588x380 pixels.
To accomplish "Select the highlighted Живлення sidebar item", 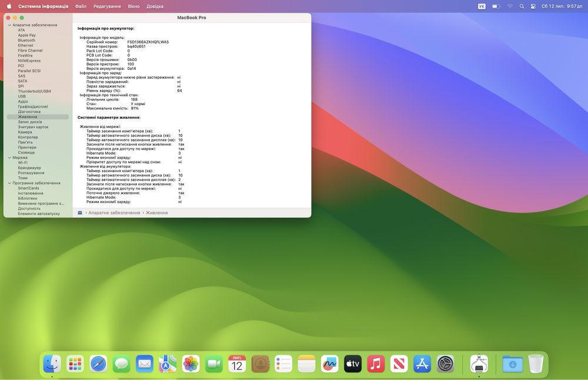I will click(x=38, y=117).
